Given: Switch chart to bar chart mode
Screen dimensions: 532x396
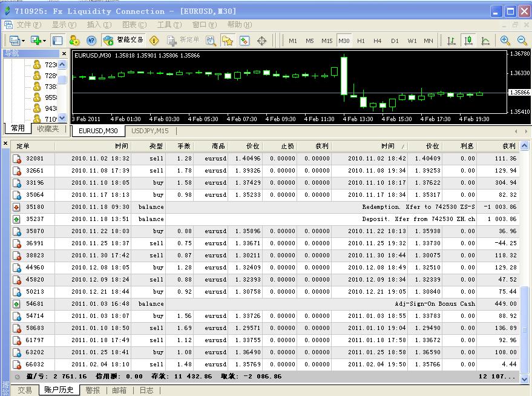Looking at the screenshot, I should [452, 41].
